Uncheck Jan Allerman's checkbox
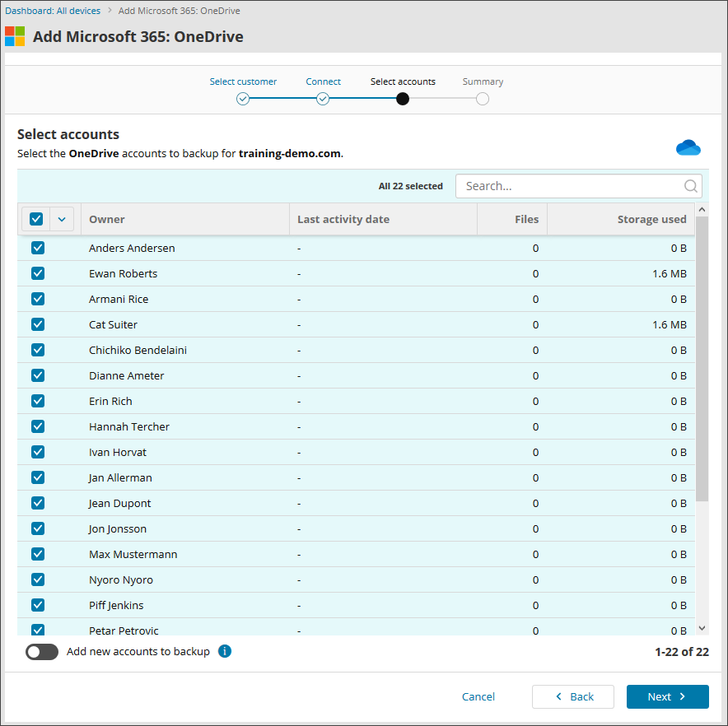This screenshot has width=728, height=726. coord(38,477)
